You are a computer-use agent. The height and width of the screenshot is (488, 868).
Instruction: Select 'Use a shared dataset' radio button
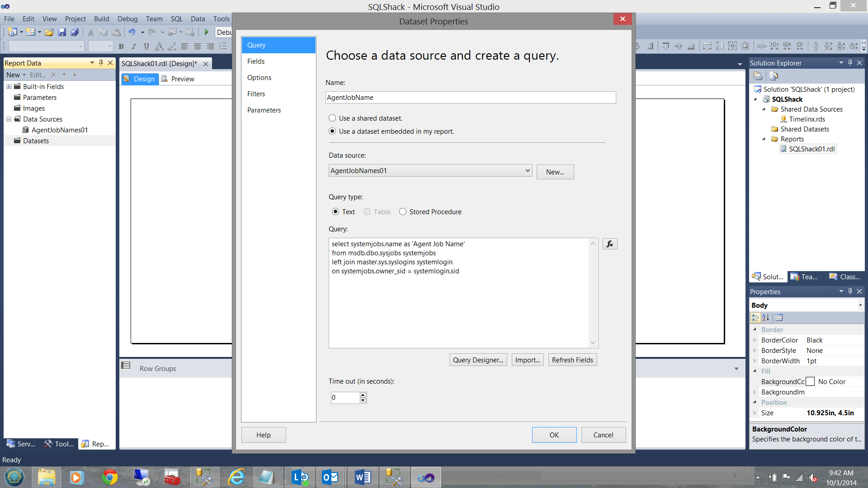[332, 118]
